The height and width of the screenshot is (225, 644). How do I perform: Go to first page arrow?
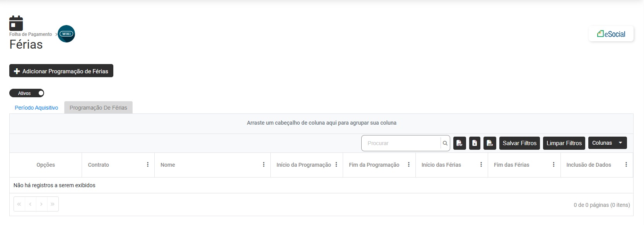point(19,204)
